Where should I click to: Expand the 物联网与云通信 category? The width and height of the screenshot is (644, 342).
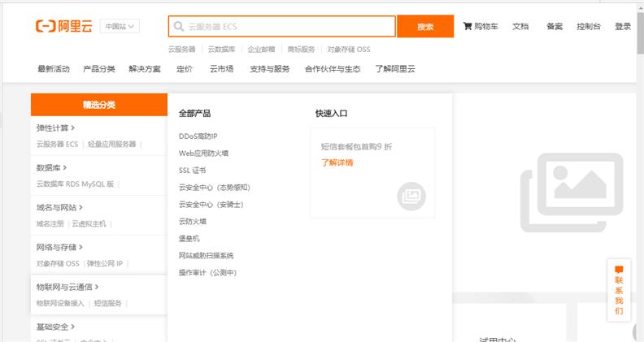(x=67, y=287)
